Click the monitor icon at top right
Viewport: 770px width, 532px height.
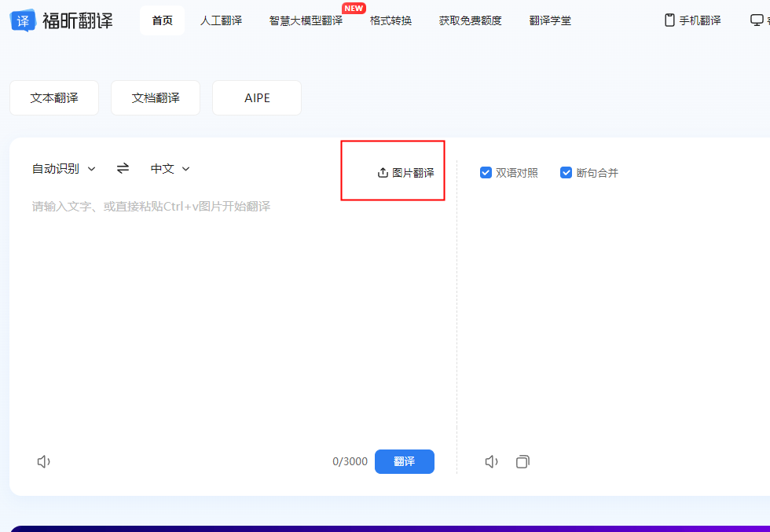coord(756,20)
